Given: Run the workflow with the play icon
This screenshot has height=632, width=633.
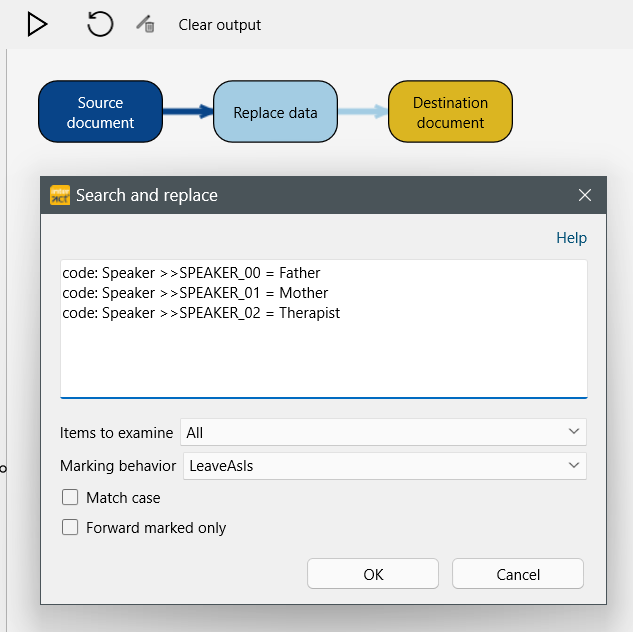Looking at the screenshot, I should pyautogui.click(x=37, y=24).
